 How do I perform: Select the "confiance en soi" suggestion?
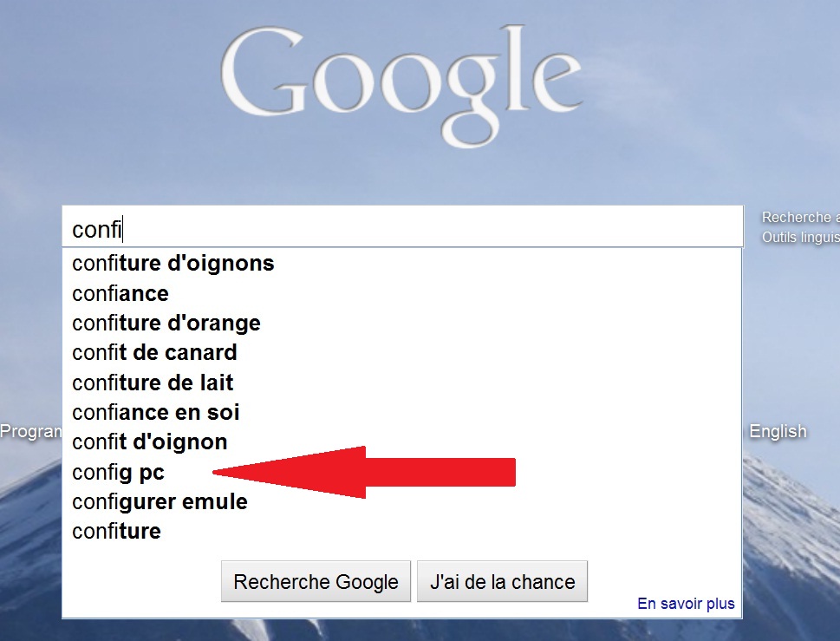click(x=156, y=412)
